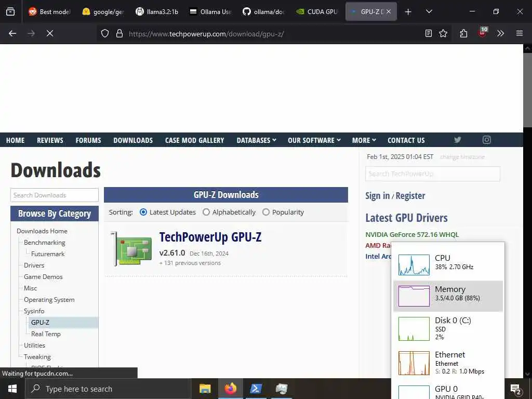The image size is (532, 399).
Task: Open Downloads in navigation bar
Action: click(133, 140)
